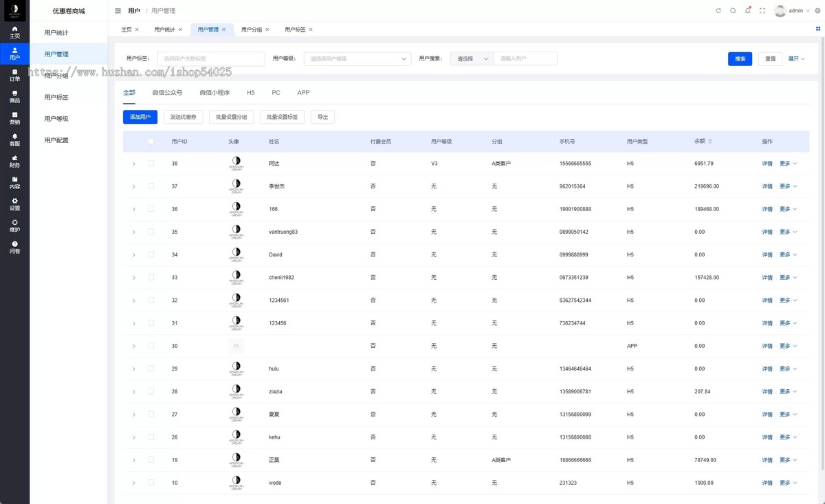
Task: Click the refresh icon in the top bar
Action: click(718, 11)
